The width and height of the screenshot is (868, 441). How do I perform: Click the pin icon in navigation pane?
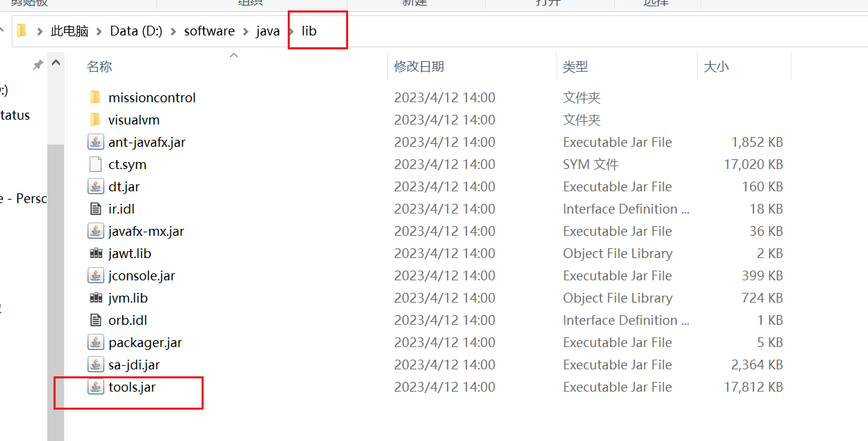coord(38,65)
